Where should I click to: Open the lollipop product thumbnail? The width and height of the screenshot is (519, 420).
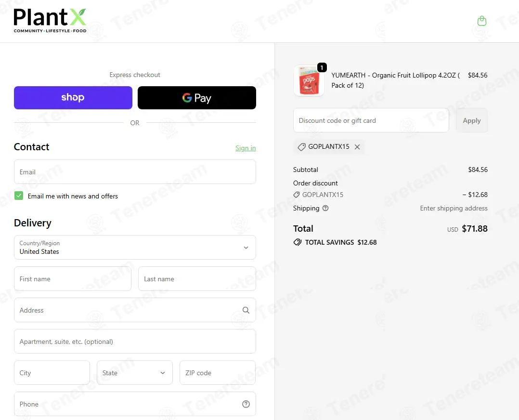(x=309, y=81)
